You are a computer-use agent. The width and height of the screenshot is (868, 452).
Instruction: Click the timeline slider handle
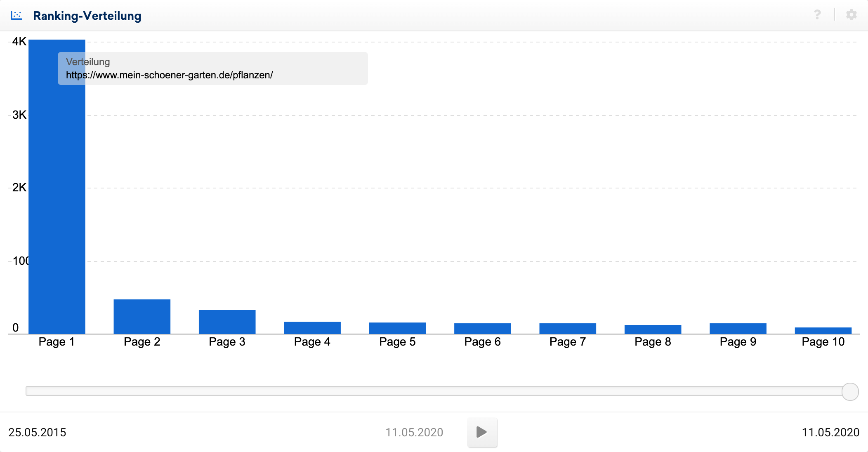(x=850, y=391)
